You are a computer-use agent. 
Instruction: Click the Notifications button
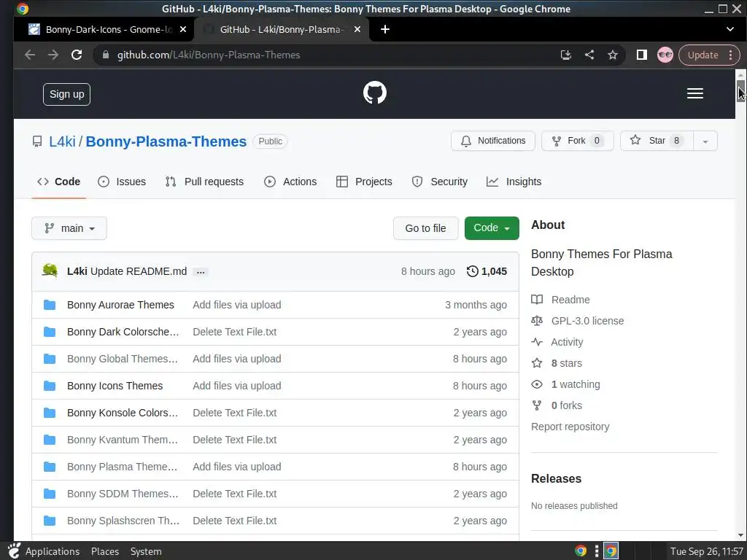click(x=493, y=141)
